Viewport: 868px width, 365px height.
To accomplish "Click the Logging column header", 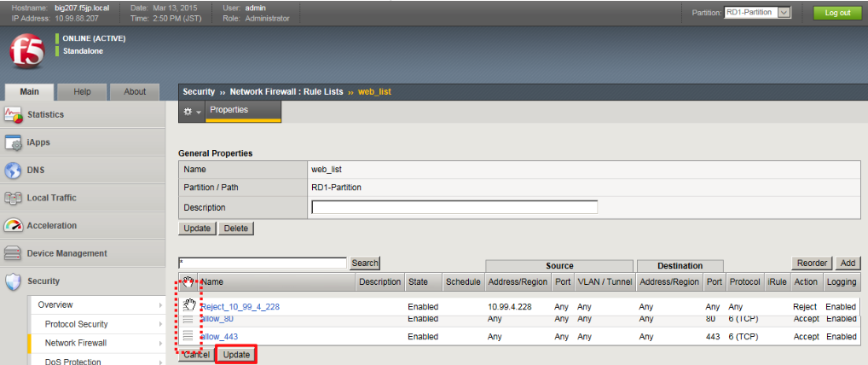I will point(841,282).
